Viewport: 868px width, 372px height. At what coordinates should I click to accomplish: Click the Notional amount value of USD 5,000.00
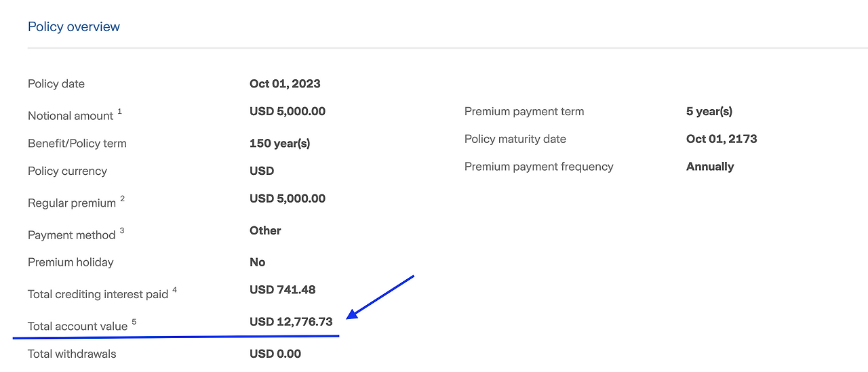coord(287,111)
